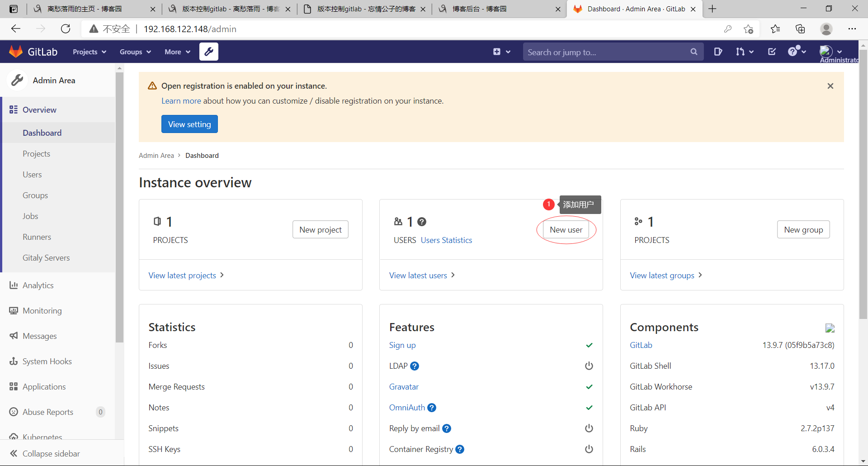Open the To-Do list checkmark icon

pyautogui.click(x=772, y=52)
